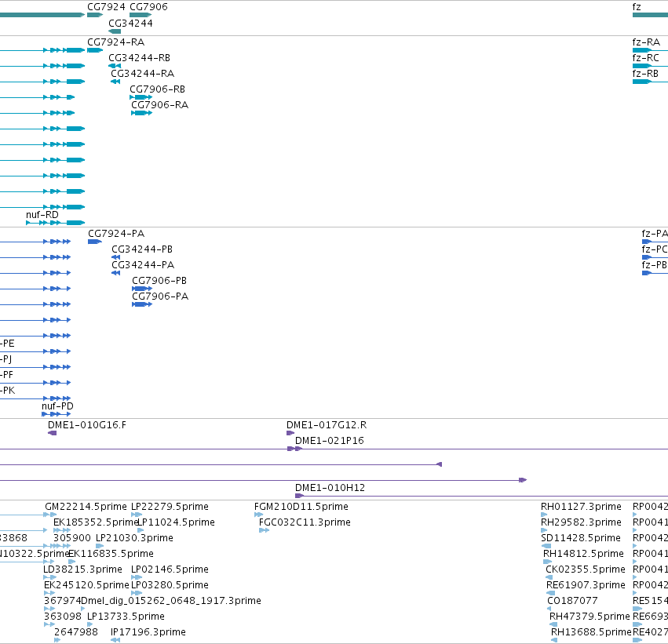The height and width of the screenshot is (644, 668).
Task: Select the CG34244 reverse-strand gene glyph
Action: [115, 31]
